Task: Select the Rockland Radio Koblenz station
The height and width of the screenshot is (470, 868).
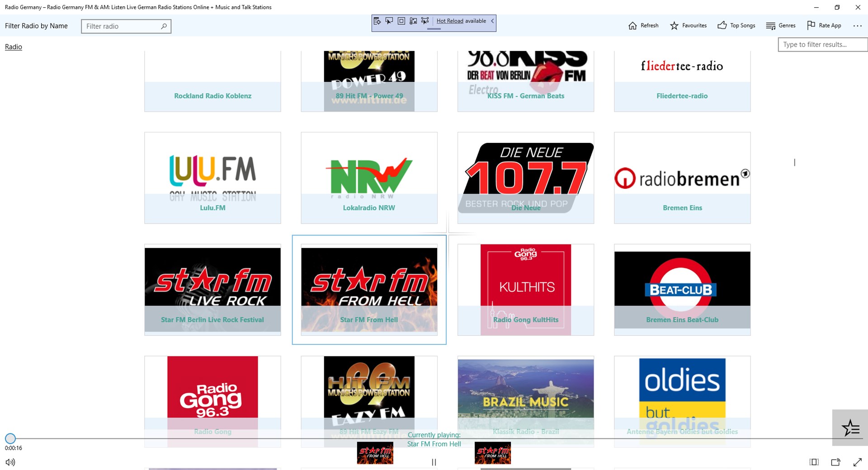Action: (x=212, y=81)
